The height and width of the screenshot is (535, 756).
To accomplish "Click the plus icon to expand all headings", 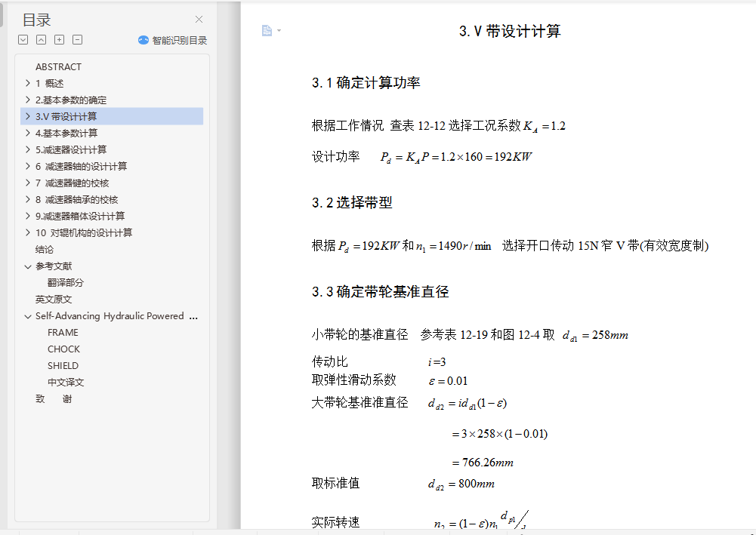I will pos(60,40).
